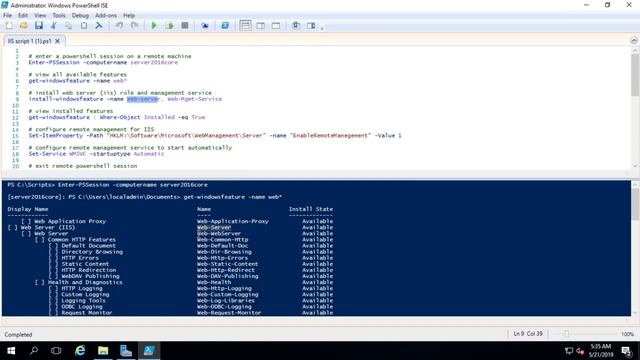The height and width of the screenshot is (360, 640).
Task: Click Web-Mgmt-Service on line 9
Action: 194,99
